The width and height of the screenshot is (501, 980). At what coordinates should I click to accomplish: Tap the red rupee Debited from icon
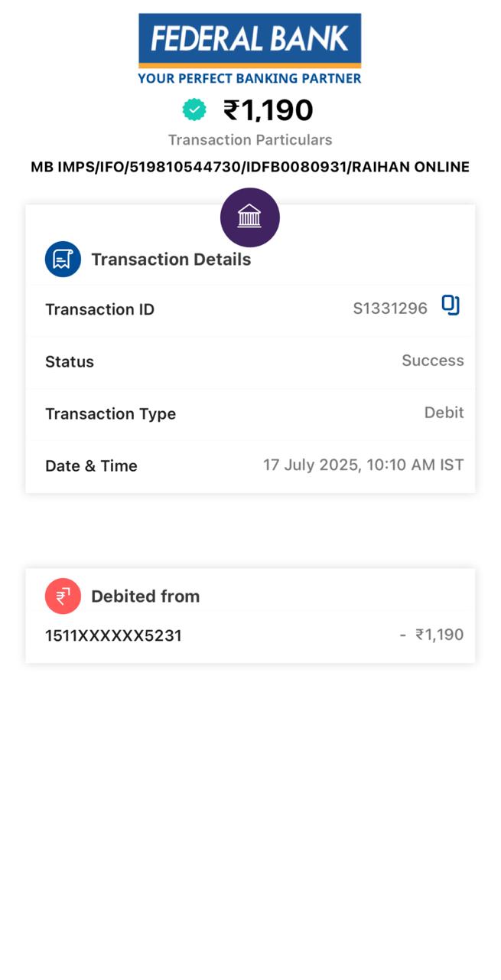[63, 596]
